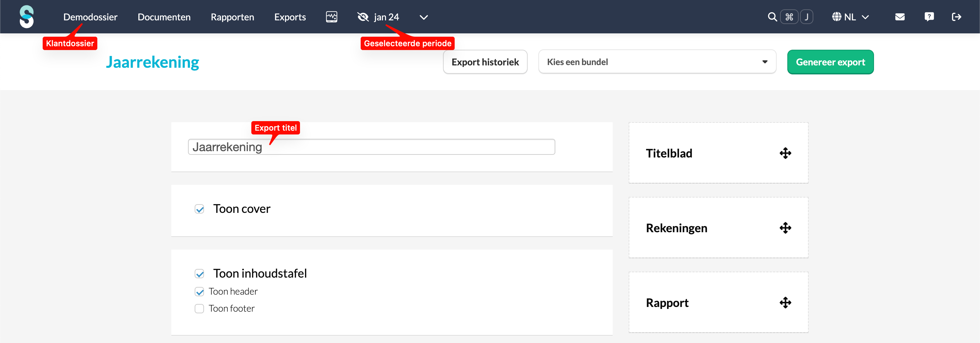Toggle the Toon inhoudstafel checkbox

click(199, 274)
